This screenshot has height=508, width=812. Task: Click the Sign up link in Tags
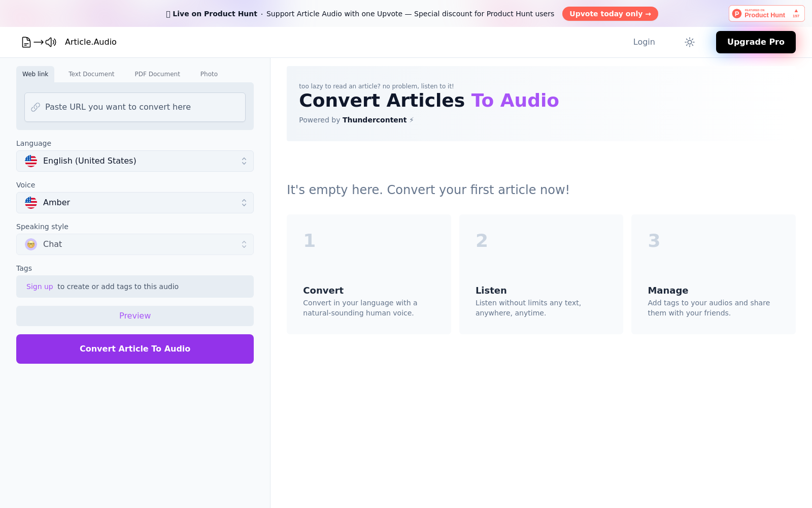[40, 287]
